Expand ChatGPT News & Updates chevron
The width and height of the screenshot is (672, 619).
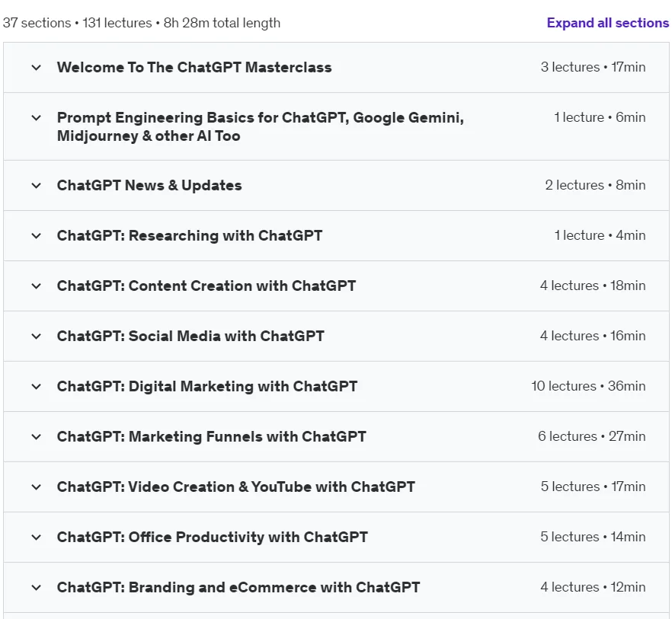[37, 186]
